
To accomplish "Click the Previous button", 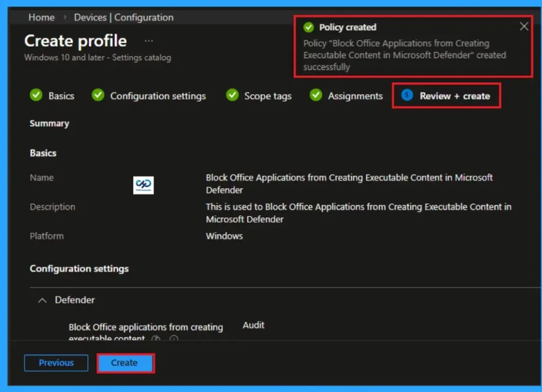I will click(x=56, y=363).
